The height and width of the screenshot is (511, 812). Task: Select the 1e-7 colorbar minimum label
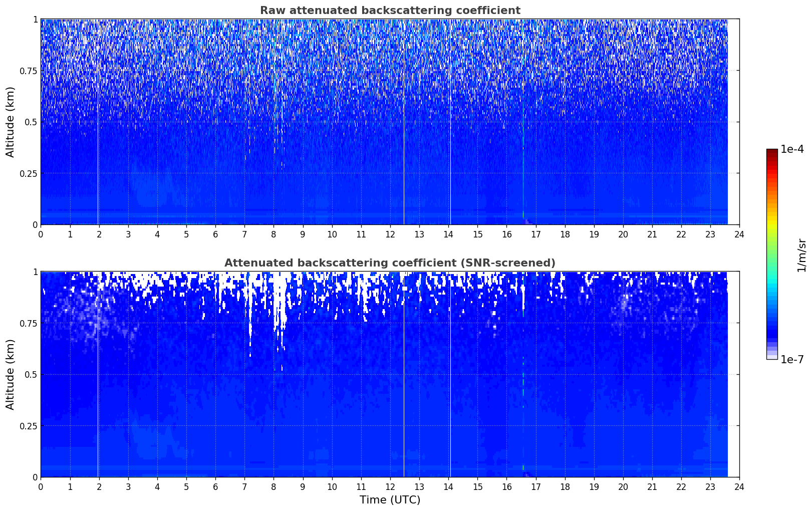tap(792, 359)
